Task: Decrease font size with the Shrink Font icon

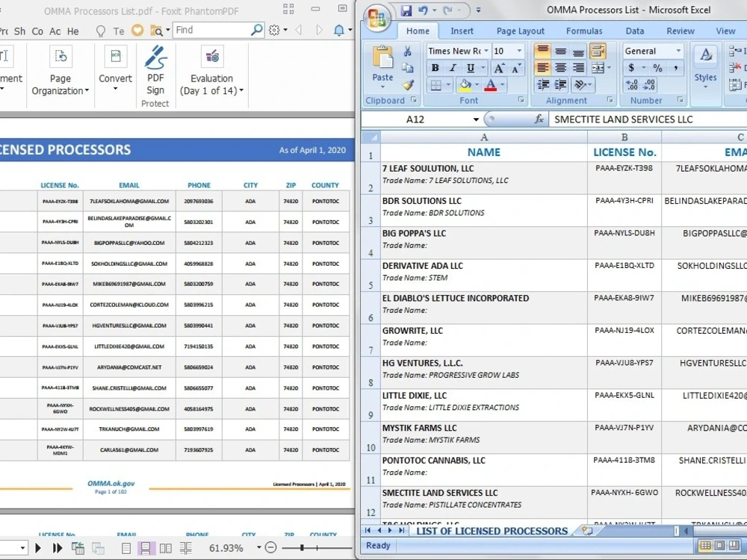Action: pyautogui.click(x=516, y=68)
